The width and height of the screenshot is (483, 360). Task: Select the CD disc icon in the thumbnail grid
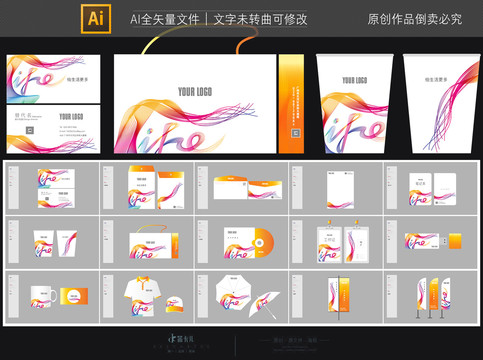264,243
